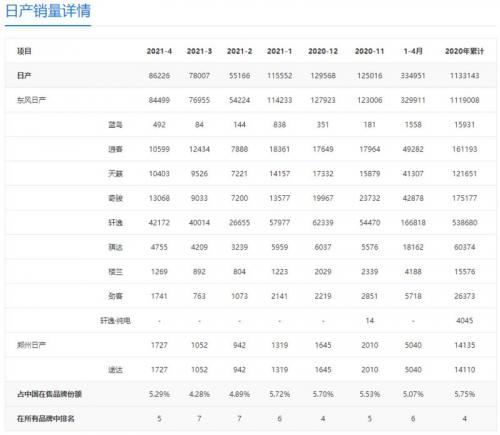The width and height of the screenshot is (500, 435).
Task: Select the 86226 value in 日产 row
Action: tap(159, 76)
